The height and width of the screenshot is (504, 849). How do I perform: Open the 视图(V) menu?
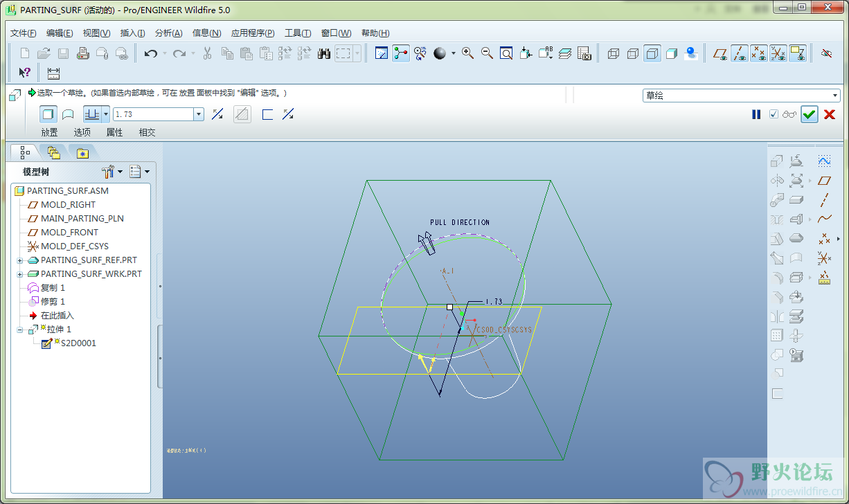[x=96, y=33]
